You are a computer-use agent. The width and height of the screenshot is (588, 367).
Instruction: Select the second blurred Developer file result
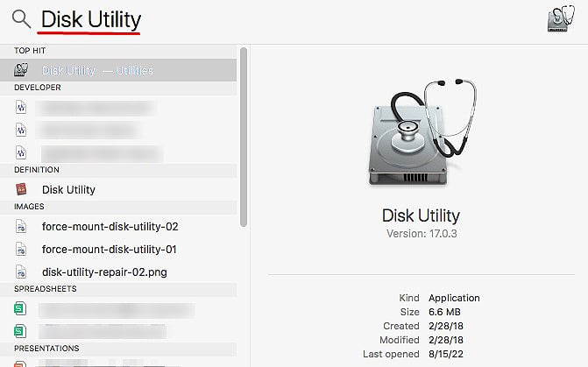(x=118, y=131)
